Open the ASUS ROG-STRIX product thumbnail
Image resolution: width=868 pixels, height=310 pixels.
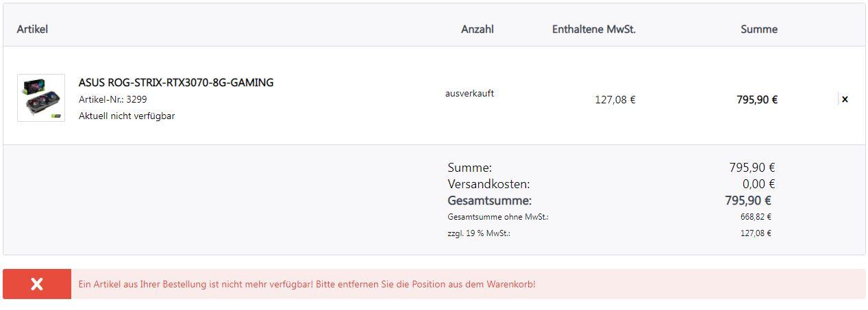pyautogui.click(x=41, y=98)
